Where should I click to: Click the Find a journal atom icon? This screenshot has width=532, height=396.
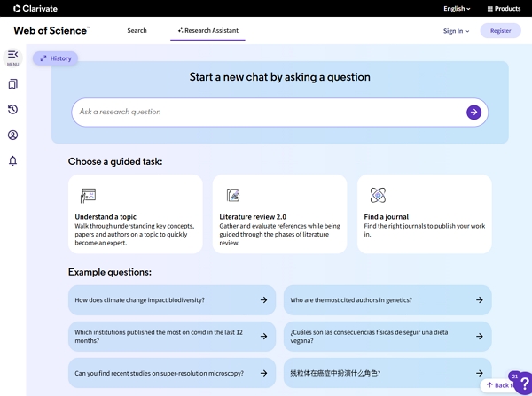378,195
